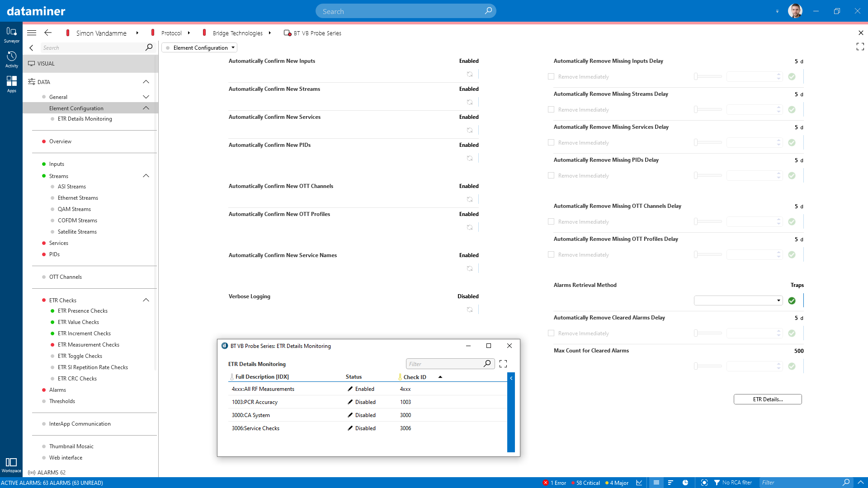Viewport: 868px width, 488px height.
Task: Click the Bridge Technologies breadcrumb
Action: pos(237,33)
